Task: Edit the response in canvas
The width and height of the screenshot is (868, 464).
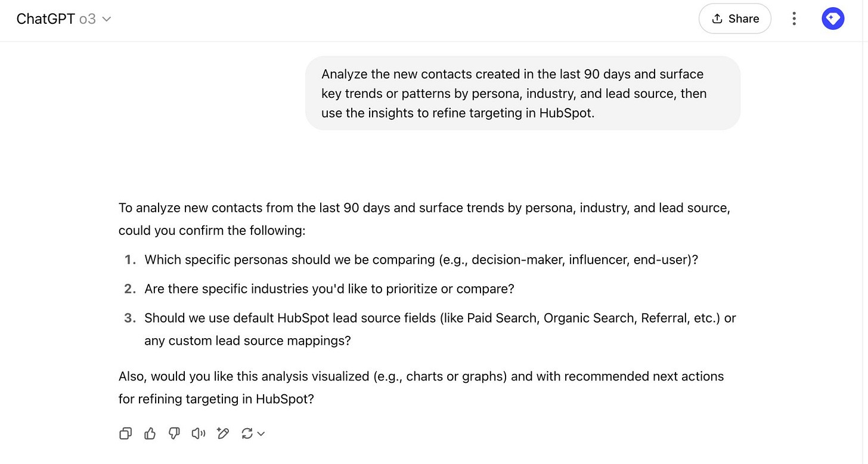Action: [222, 434]
